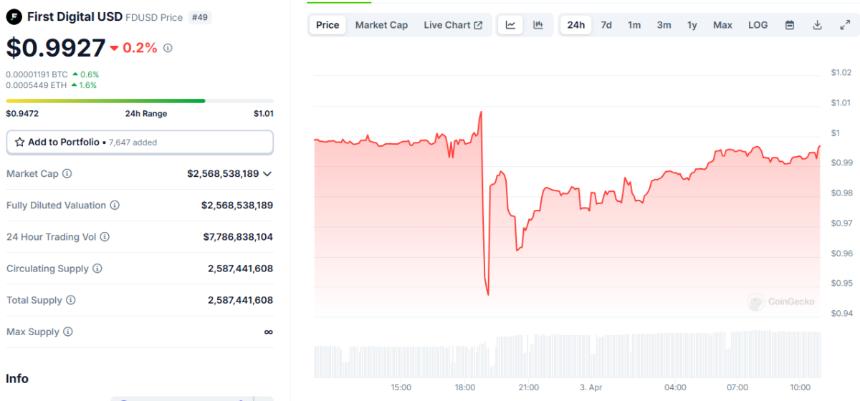Open the calendar date range picker
Screen dimensions: 860x401
(x=790, y=25)
